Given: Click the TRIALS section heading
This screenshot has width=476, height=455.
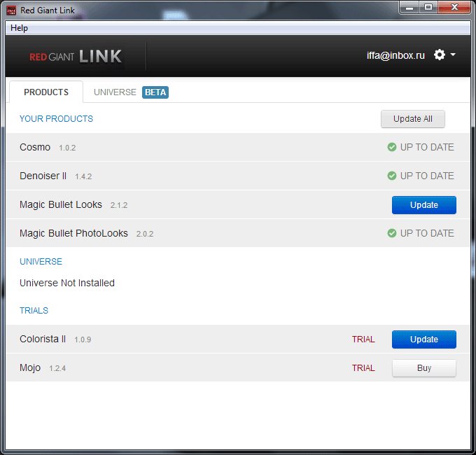Looking at the screenshot, I should (x=34, y=311).
